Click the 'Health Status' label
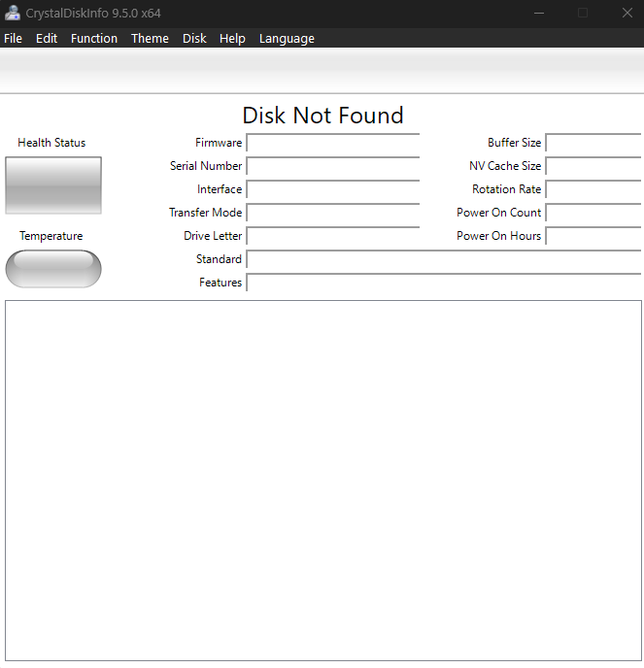 tap(51, 143)
